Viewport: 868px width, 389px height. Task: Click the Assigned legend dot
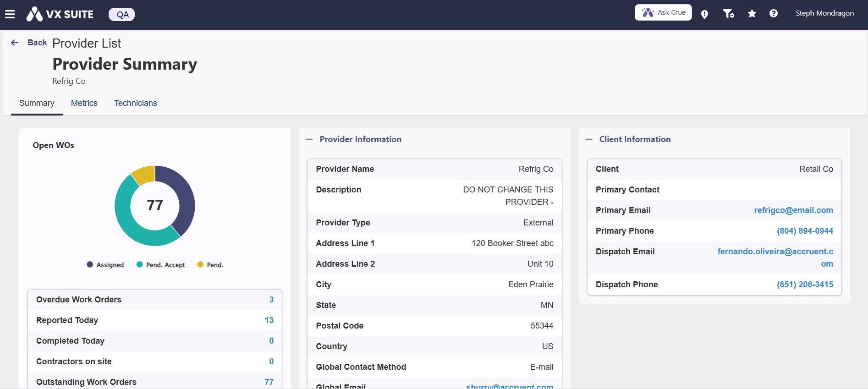[x=90, y=264]
